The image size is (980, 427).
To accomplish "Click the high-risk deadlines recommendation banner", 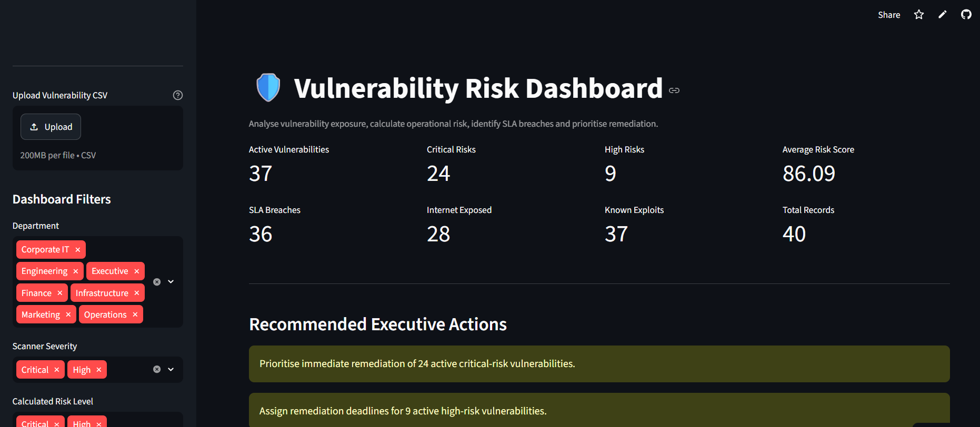I will point(599,410).
